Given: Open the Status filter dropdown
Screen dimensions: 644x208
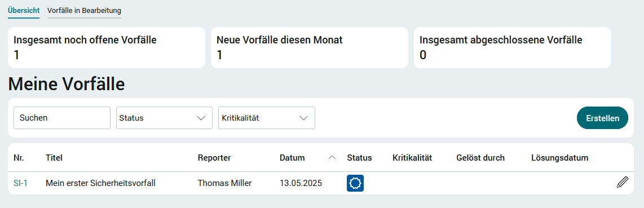Looking at the screenshot, I should [164, 118].
